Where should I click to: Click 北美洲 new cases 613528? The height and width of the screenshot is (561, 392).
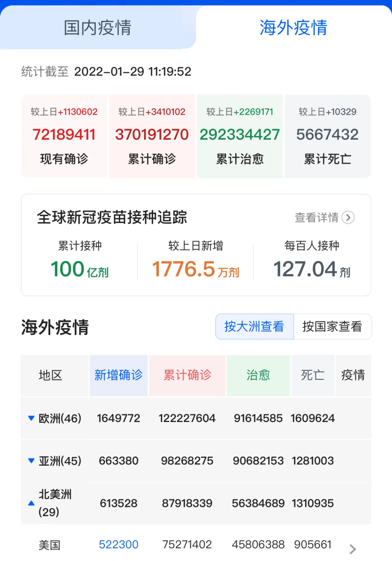click(x=119, y=503)
